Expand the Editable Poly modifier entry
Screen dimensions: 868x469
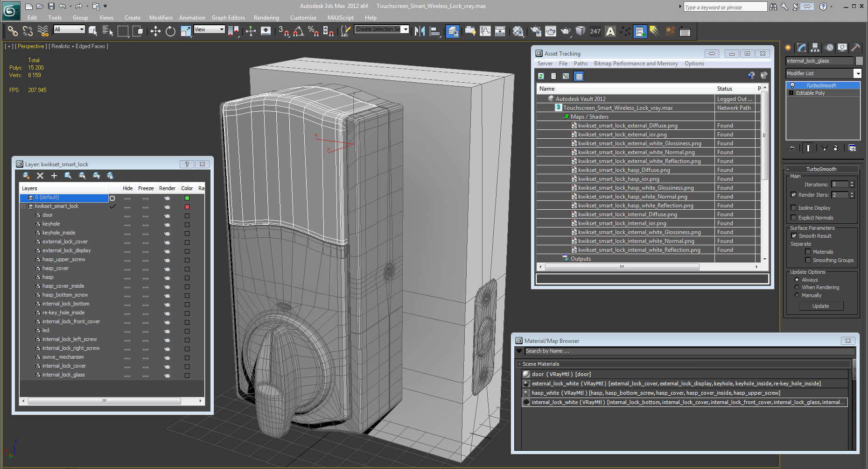(791, 93)
